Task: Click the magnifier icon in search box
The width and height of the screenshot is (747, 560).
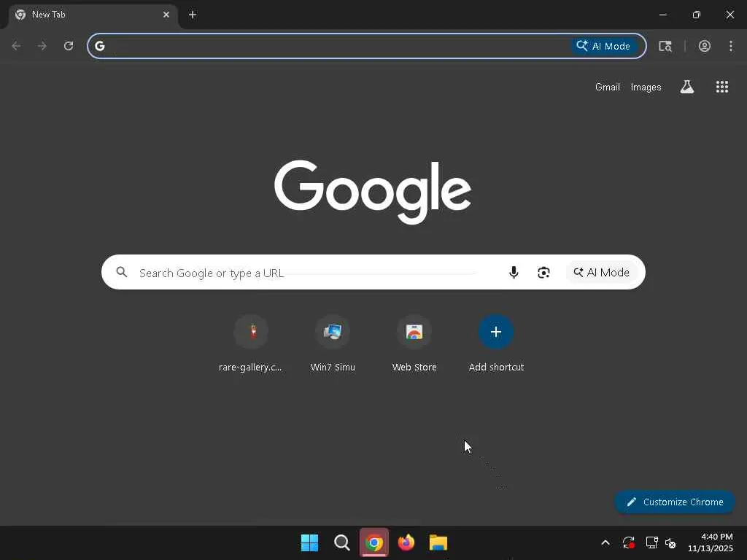Action: tap(122, 272)
